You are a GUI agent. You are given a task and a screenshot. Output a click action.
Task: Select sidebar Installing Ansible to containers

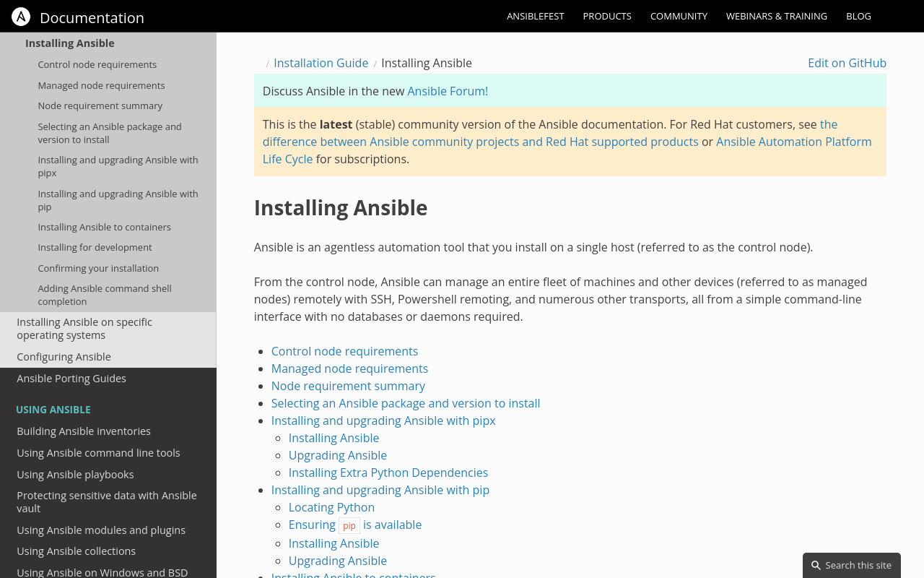pyautogui.click(x=104, y=227)
